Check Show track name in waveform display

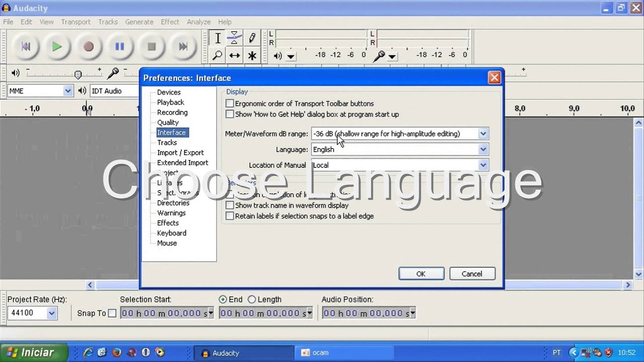230,205
